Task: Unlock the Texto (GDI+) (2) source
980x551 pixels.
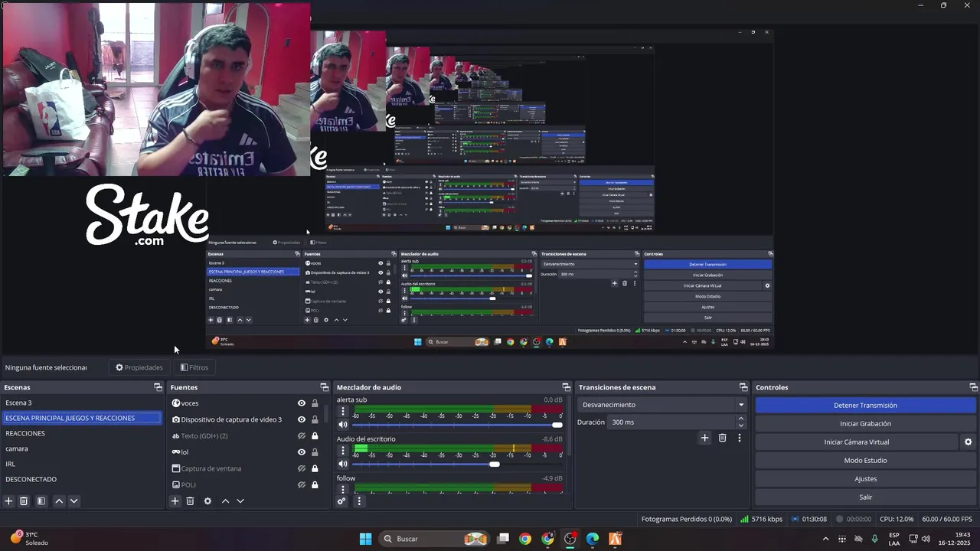Action: (x=315, y=436)
